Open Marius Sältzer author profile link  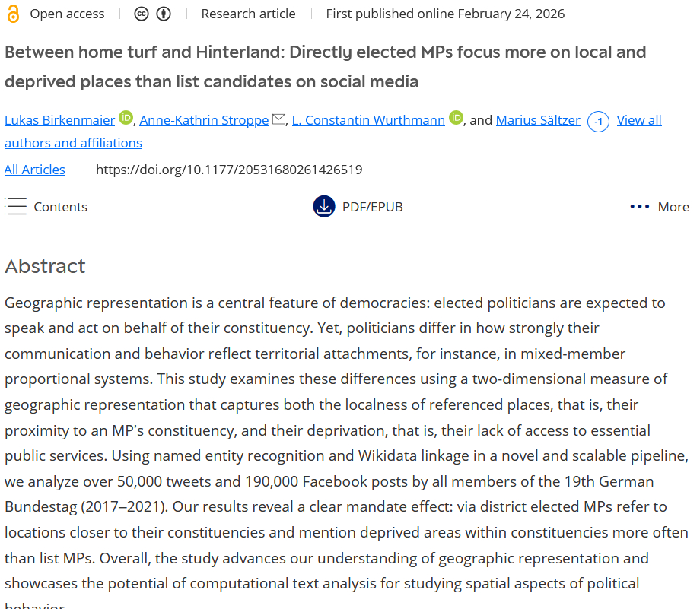pyautogui.click(x=538, y=120)
